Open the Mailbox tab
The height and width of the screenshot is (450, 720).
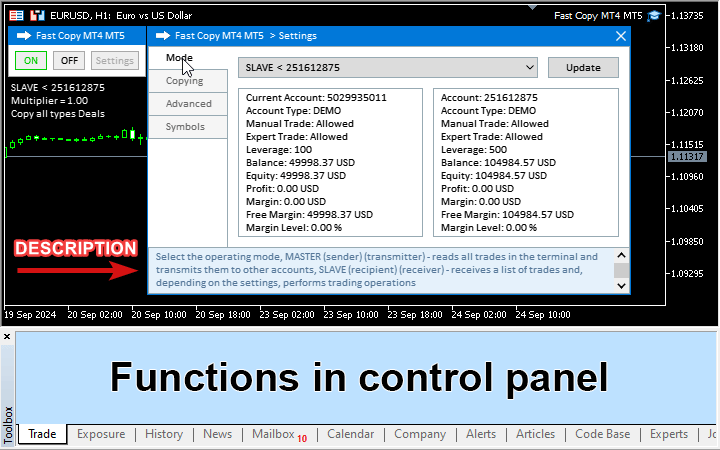click(279, 434)
